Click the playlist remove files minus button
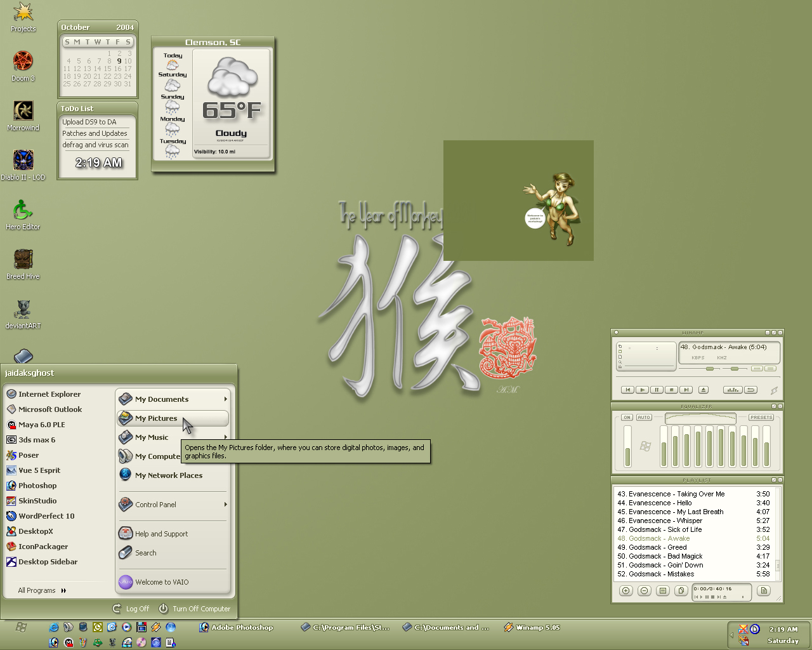This screenshot has width=812, height=650. 645,590
